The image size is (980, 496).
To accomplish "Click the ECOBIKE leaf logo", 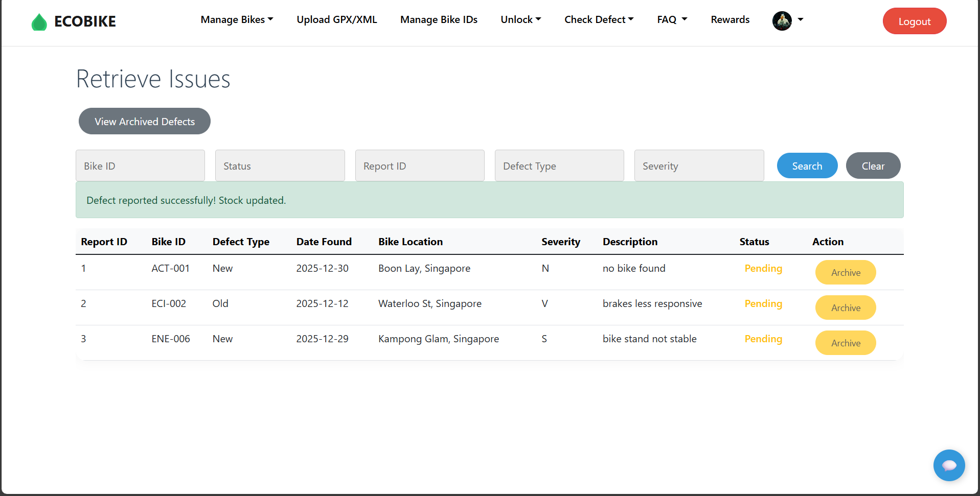I will tap(39, 21).
